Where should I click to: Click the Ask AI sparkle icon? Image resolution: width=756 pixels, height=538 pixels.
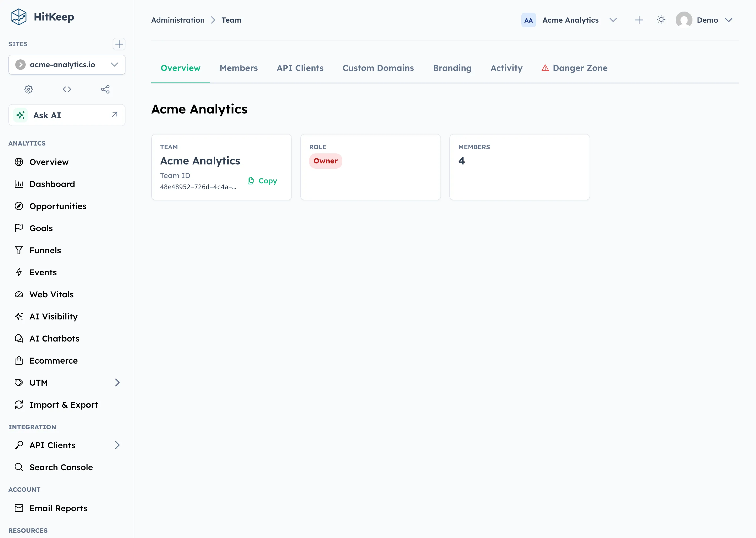coord(20,115)
